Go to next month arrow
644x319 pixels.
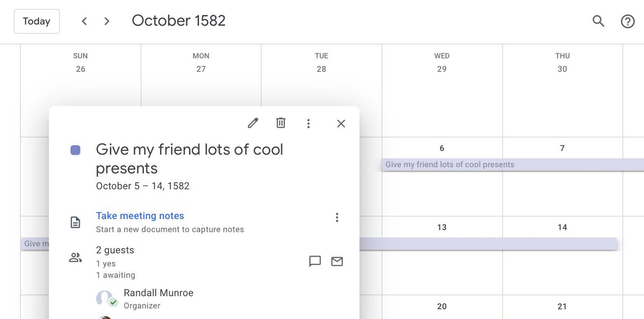point(107,21)
